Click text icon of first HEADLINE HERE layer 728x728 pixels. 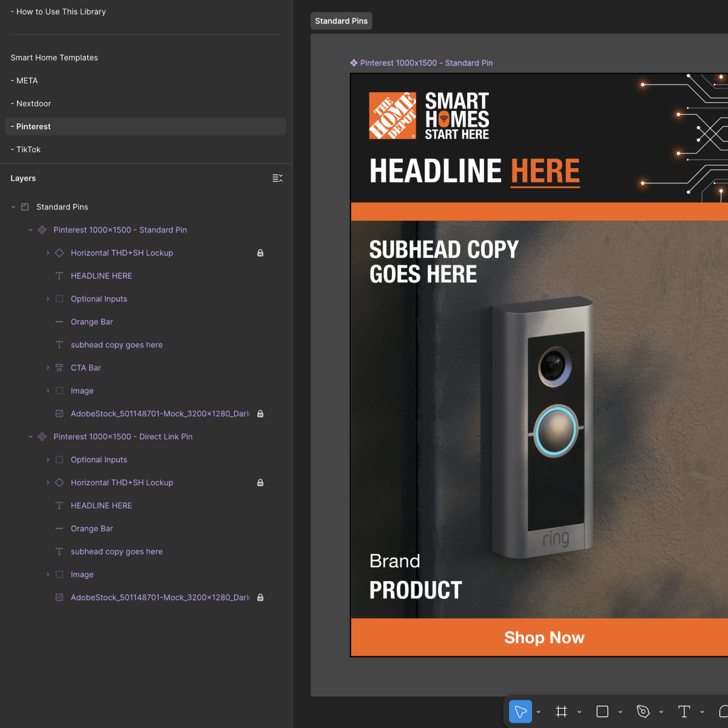point(59,276)
